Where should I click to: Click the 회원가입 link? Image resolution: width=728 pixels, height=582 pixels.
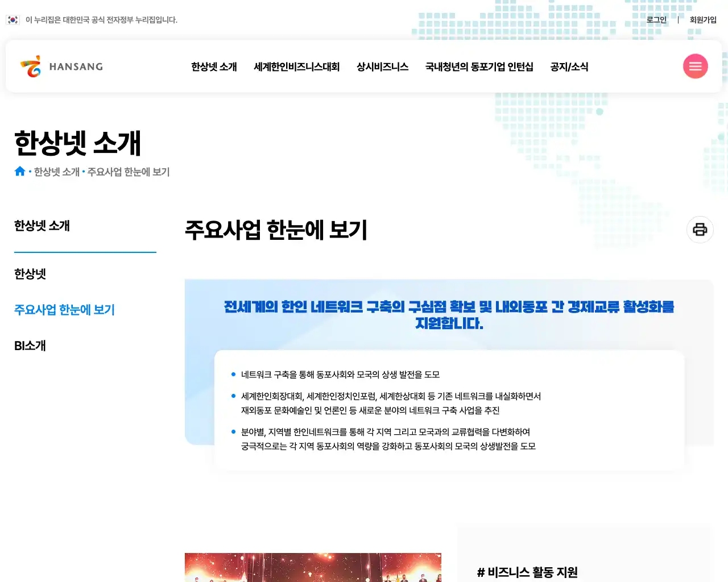703,20
